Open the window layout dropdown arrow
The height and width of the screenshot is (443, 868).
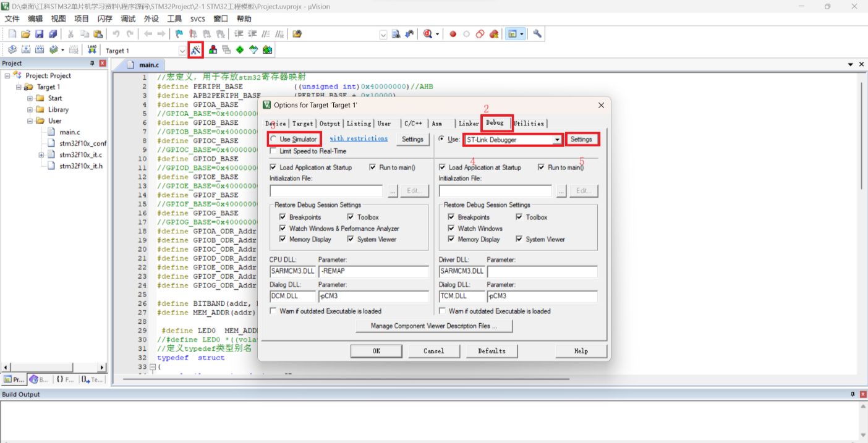[x=522, y=34]
